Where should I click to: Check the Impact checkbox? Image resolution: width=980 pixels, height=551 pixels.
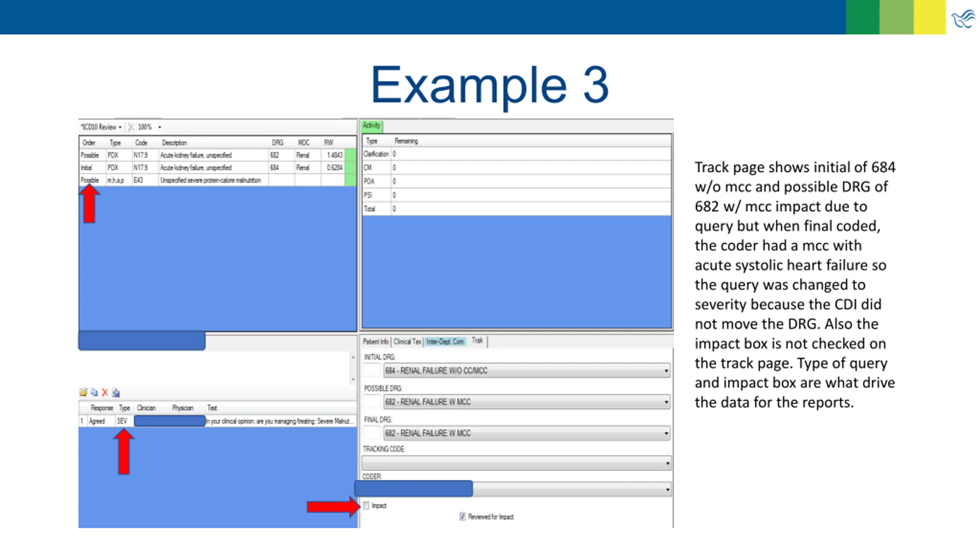click(x=366, y=505)
